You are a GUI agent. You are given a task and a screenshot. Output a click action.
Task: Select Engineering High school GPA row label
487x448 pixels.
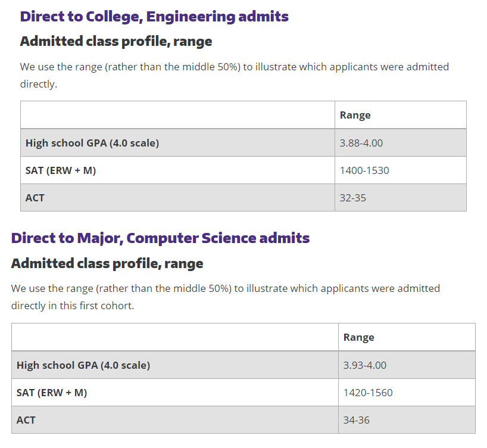pos(92,143)
